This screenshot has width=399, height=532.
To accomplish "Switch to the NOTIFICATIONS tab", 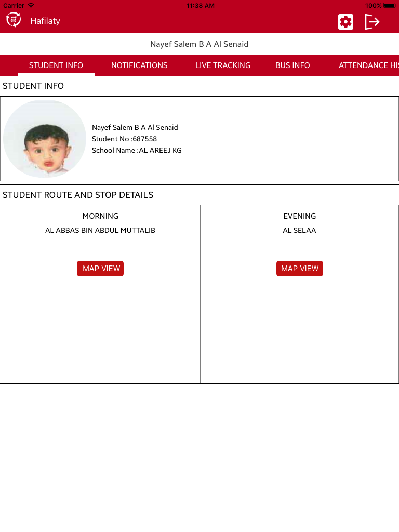I will tap(139, 65).
